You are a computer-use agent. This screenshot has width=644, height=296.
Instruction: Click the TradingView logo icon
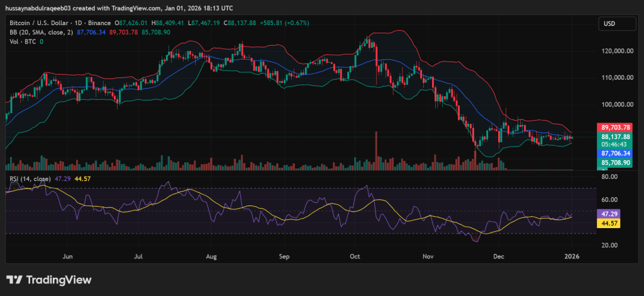(x=15, y=280)
